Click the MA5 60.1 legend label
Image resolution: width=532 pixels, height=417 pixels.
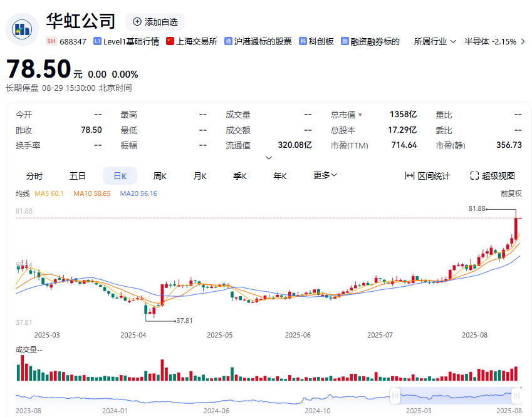49,193
